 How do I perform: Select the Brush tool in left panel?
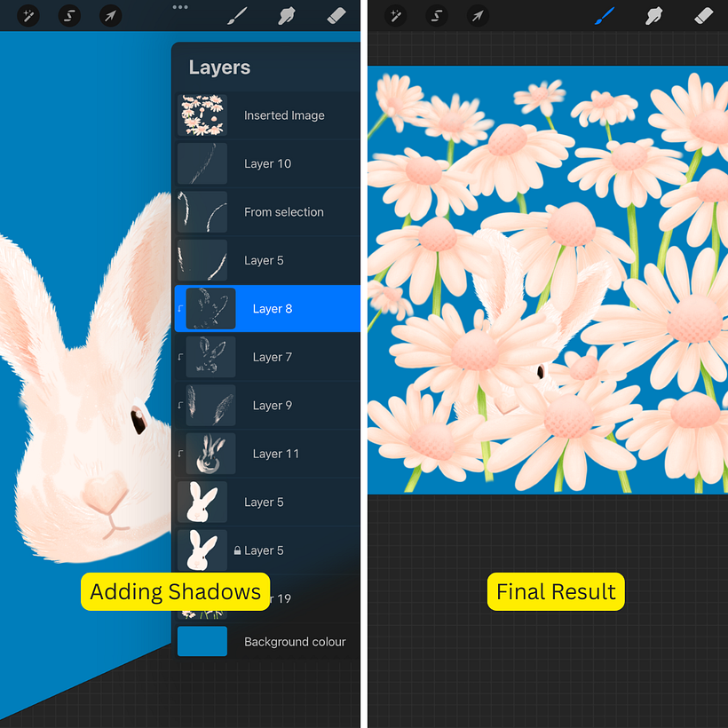coord(237,16)
